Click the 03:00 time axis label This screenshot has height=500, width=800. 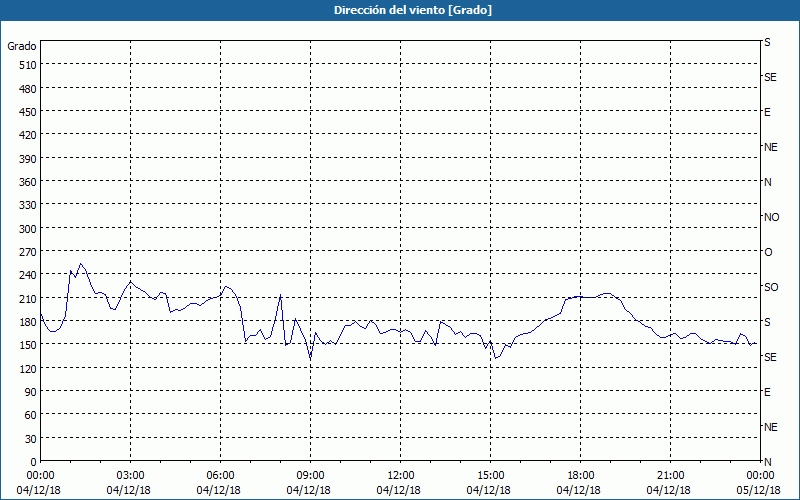(131, 476)
